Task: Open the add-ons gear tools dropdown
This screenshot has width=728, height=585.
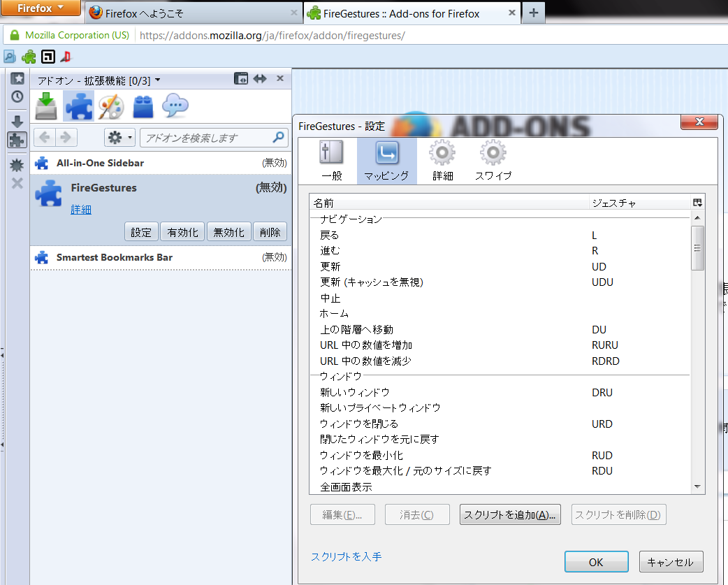Action: [119, 138]
